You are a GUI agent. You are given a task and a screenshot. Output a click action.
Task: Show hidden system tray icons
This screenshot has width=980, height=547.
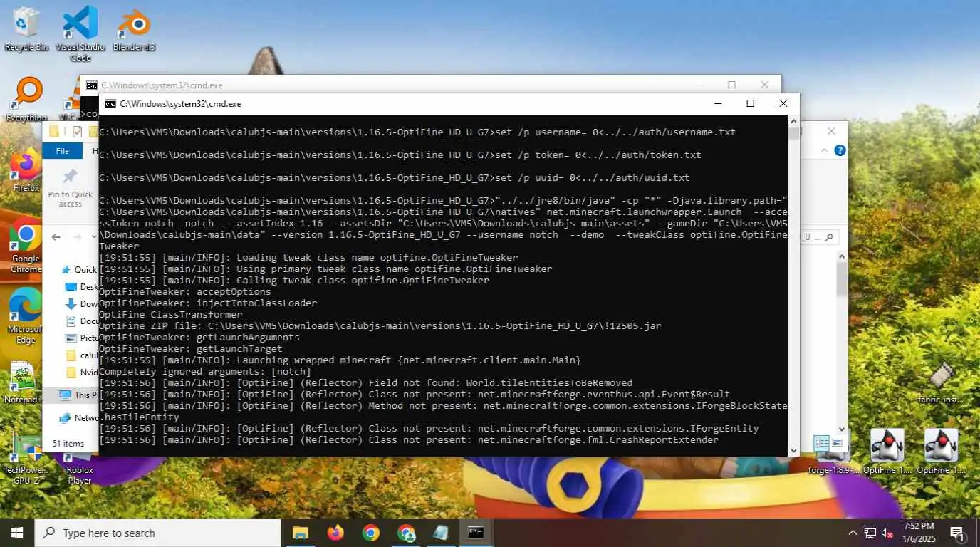click(x=853, y=533)
